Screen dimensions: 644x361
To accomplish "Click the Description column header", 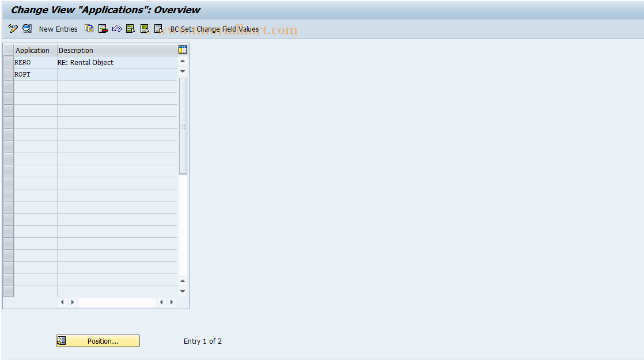I will click(x=117, y=50).
